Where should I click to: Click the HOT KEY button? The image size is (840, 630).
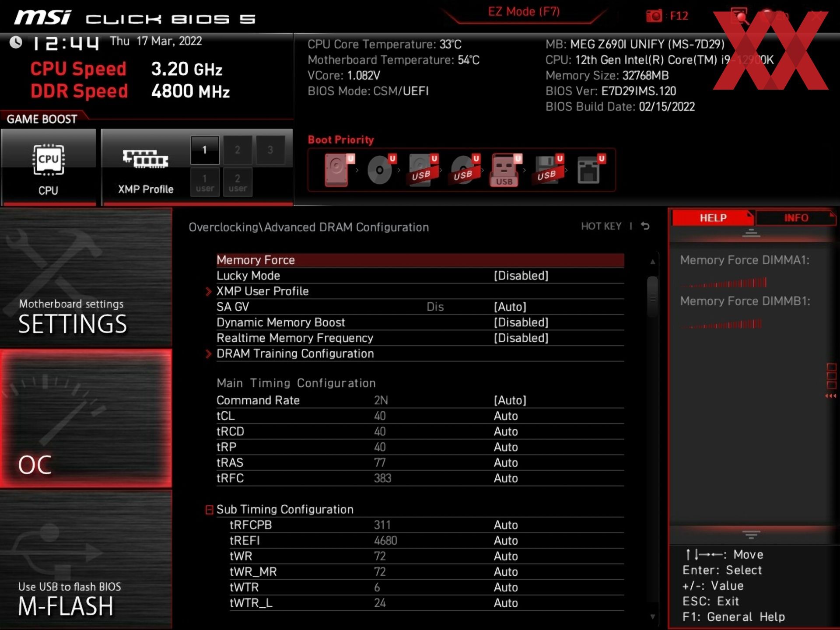(x=601, y=226)
